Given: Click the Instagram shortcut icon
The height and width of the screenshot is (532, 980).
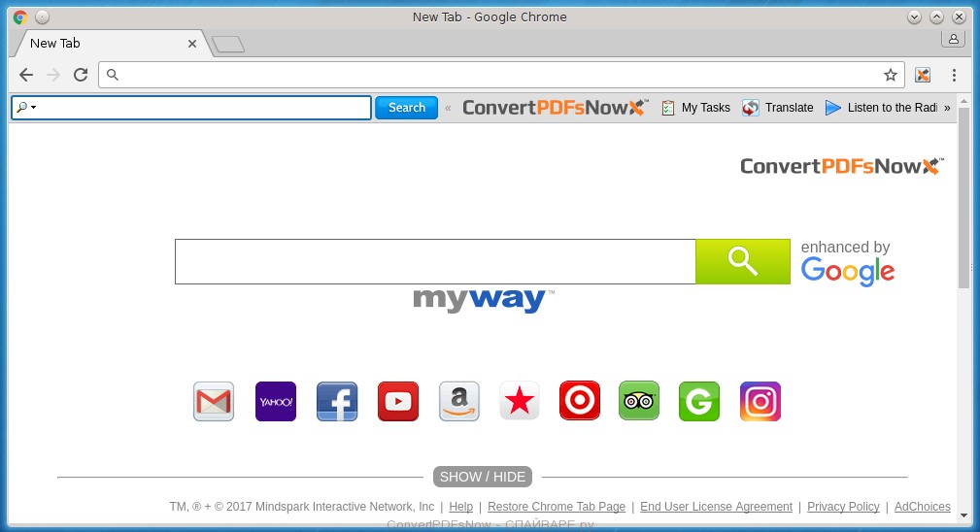Looking at the screenshot, I should (x=760, y=401).
